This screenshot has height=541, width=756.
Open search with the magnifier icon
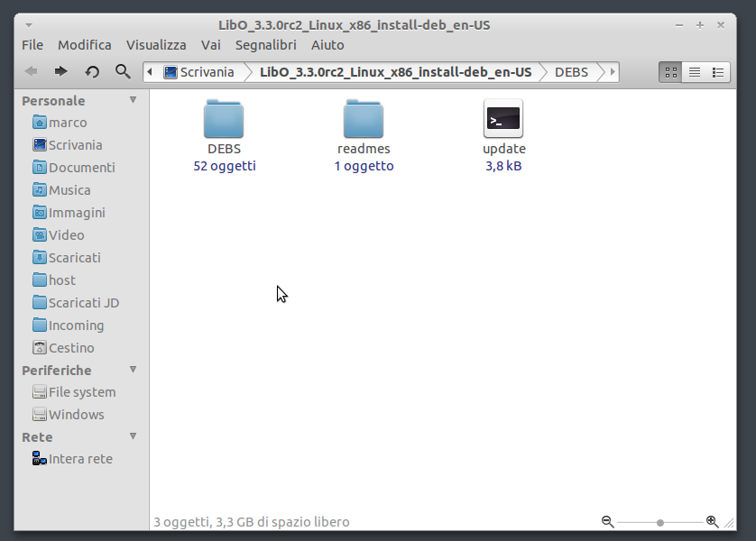click(123, 72)
